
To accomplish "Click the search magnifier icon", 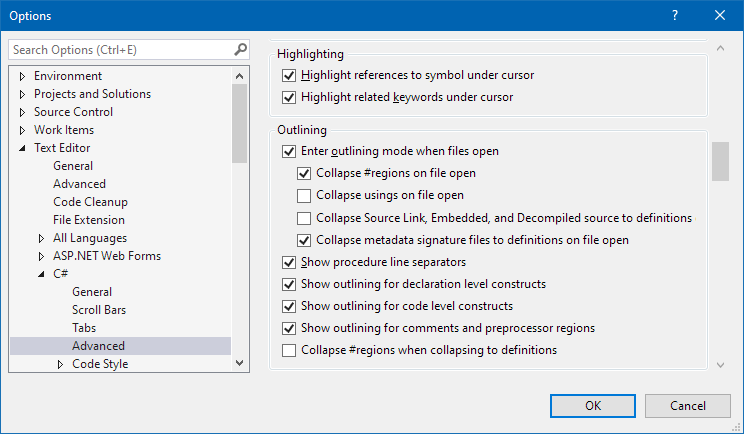I will click(x=240, y=49).
